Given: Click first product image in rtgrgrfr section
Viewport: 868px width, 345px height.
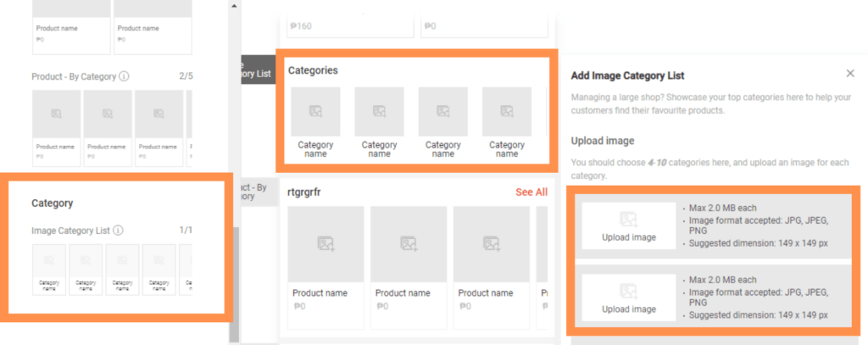Looking at the screenshot, I should (325, 244).
